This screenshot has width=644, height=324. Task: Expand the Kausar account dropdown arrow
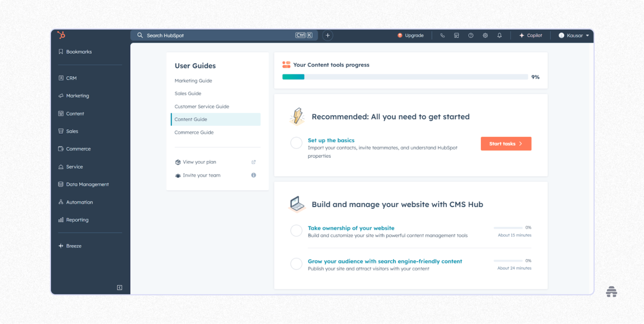pos(587,35)
